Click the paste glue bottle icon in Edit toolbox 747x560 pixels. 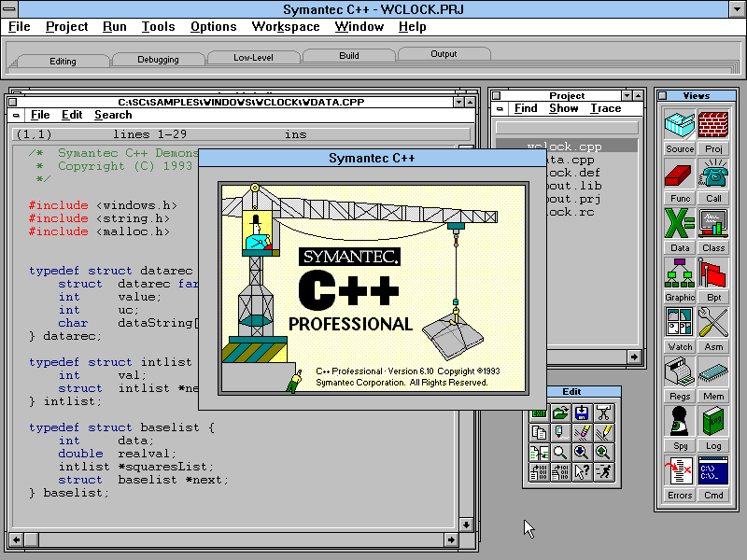pos(560,433)
